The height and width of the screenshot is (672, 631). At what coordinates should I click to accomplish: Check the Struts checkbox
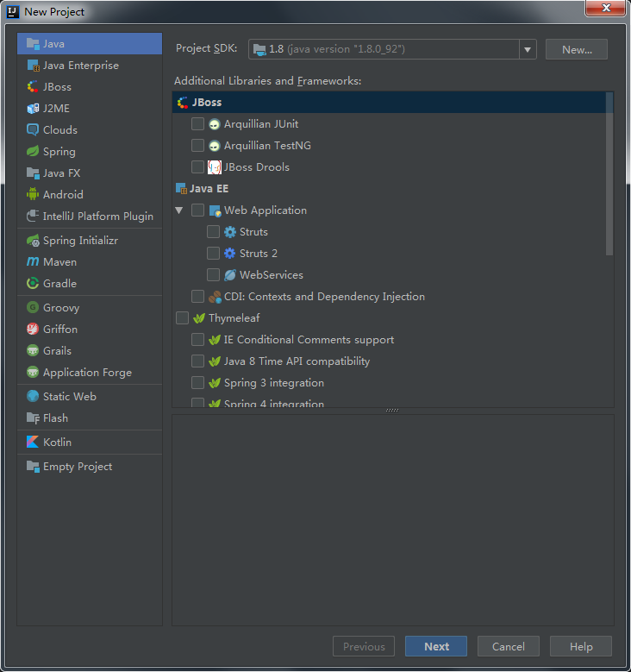pyautogui.click(x=213, y=231)
